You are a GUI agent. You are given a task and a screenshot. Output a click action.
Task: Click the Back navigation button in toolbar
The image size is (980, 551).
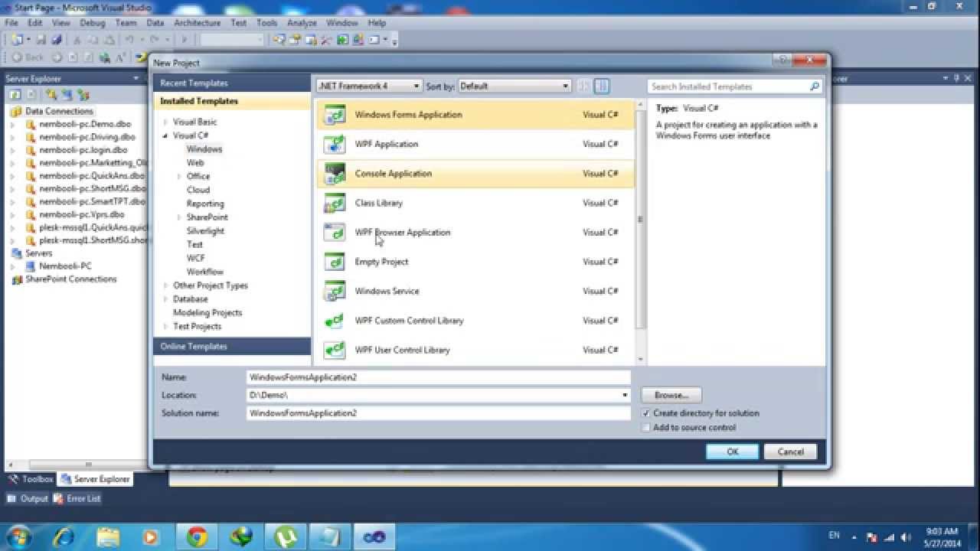pyautogui.click(x=28, y=57)
